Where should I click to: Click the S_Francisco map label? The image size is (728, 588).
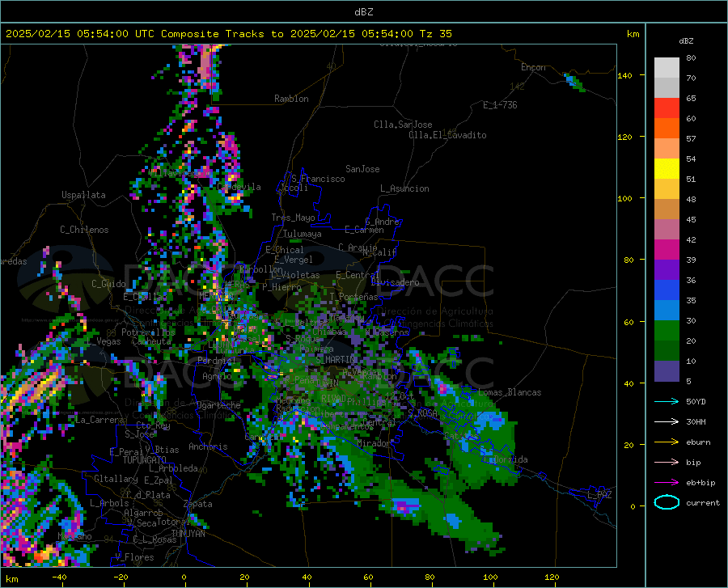(x=318, y=179)
